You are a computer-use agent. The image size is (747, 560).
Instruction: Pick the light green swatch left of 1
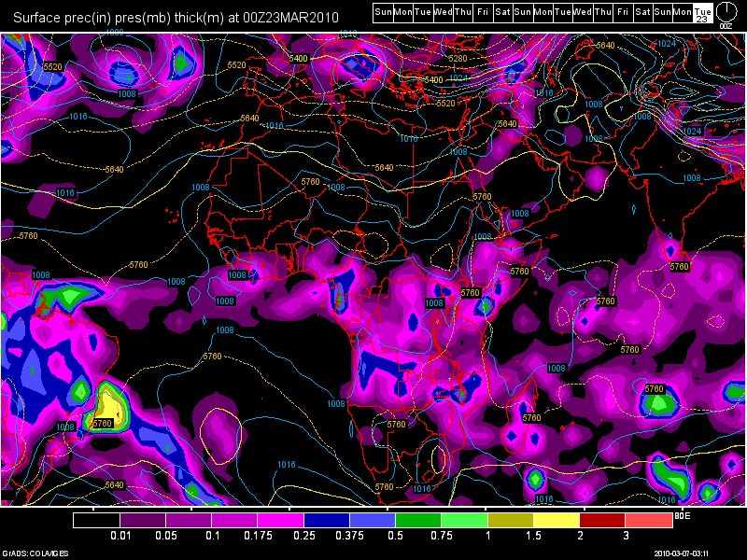click(465, 520)
